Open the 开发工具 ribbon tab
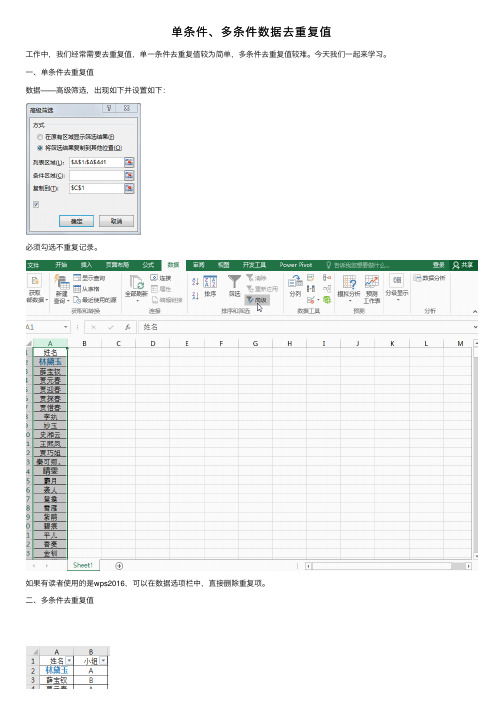504x713 pixels. pyautogui.click(x=254, y=265)
